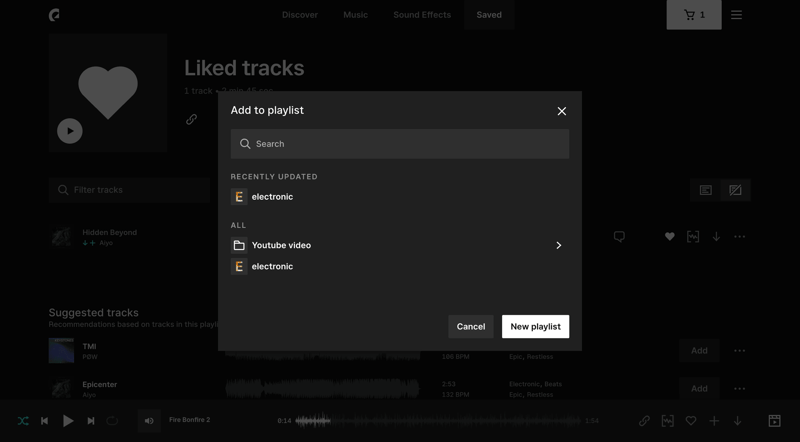Open the hamburger main menu
This screenshot has height=442, width=800.
(736, 15)
